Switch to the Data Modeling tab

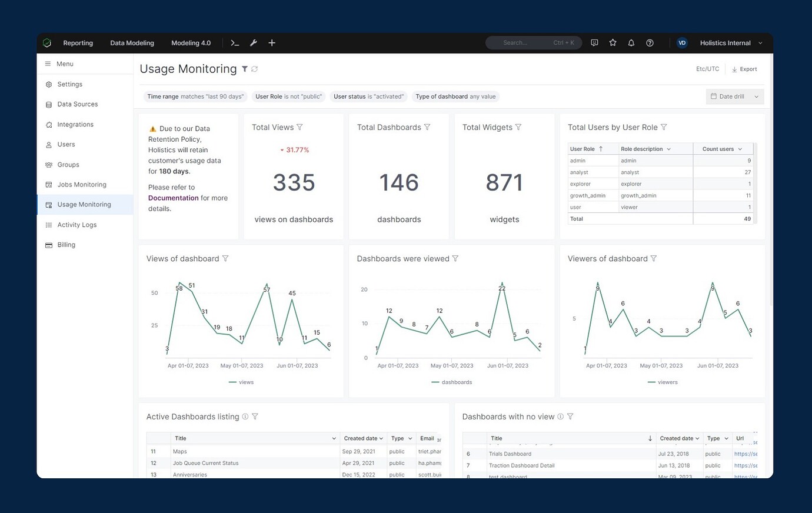click(131, 42)
